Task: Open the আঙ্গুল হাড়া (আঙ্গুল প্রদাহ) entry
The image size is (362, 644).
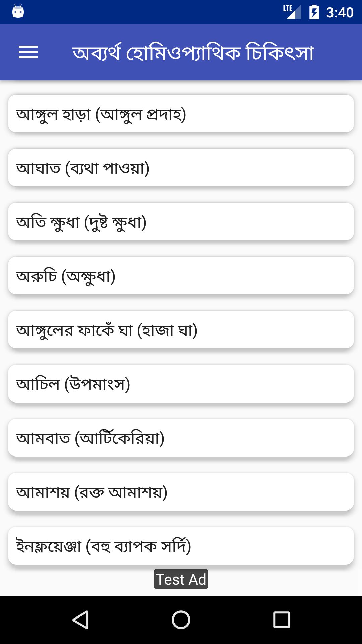Action: (181, 114)
